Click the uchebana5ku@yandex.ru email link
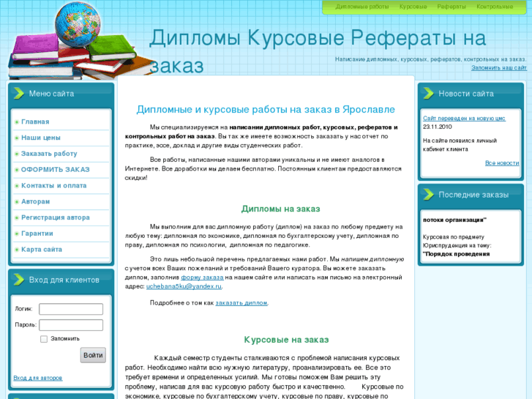532x399 pixels. pos(184,286)
